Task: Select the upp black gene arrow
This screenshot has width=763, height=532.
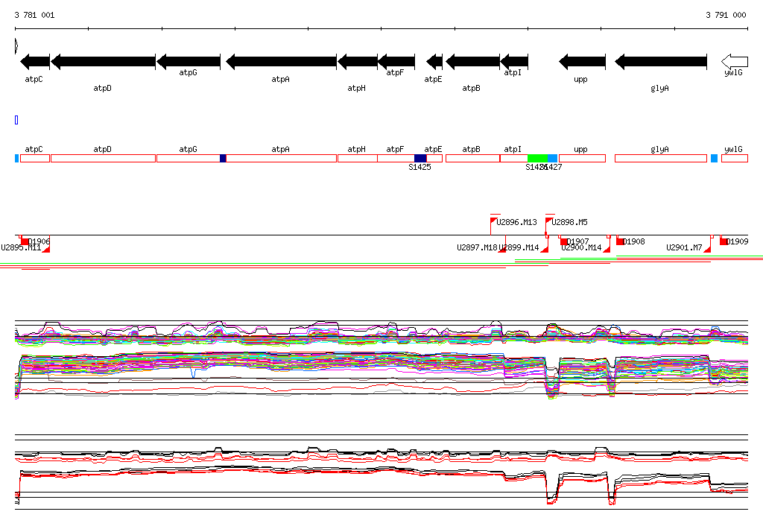Action: [x=583, y=61]
